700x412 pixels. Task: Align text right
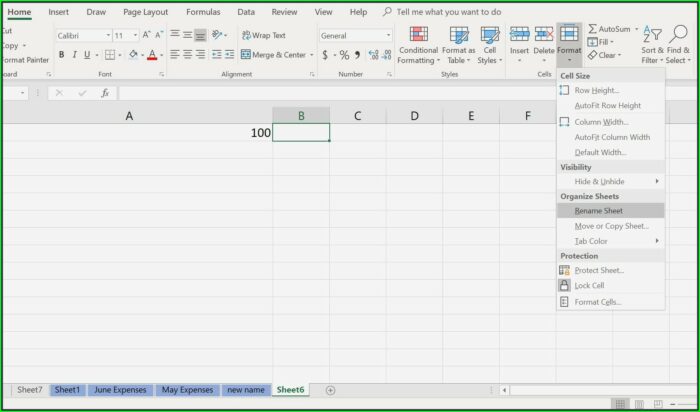tap(200, 54)
